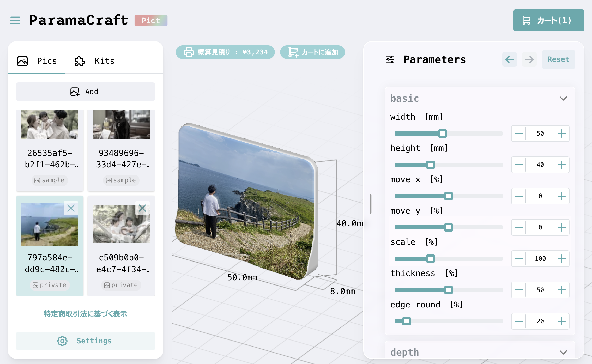Viewport: 592px width, 364px height.
Task: Expand the depth section chevron
Action: point(563,353)
